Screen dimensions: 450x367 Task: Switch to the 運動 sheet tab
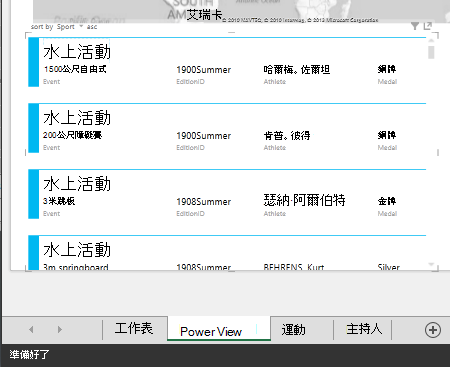point(294,330)
